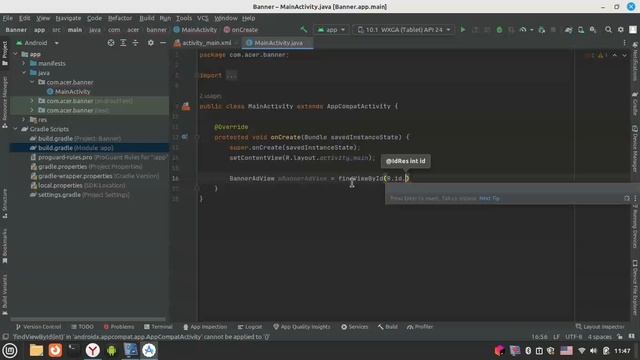This screenshot has width=640, height=360.
Task: Toggle the Notifications panel on right edge
Action: pos(635,61)
